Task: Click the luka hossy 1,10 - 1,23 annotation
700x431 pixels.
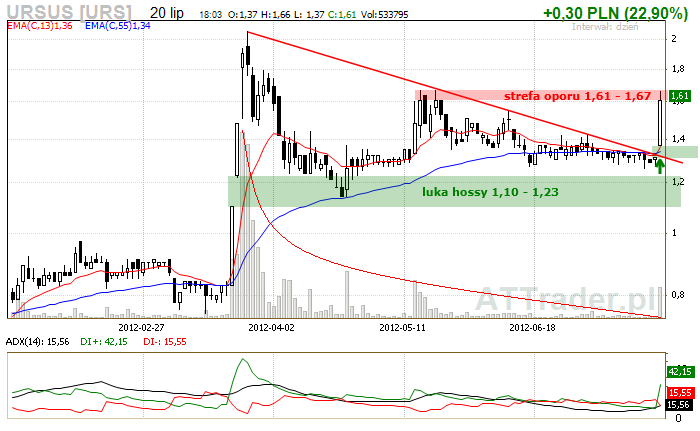Action: [490, 192]
